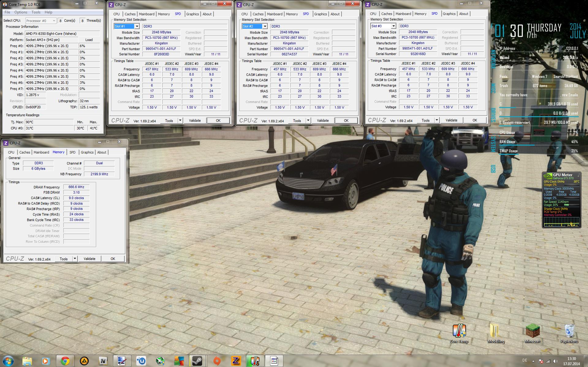Open AVG antivirus from the taskbar
Viewport: 588px width, 367px height.
(x=179, y=361)
